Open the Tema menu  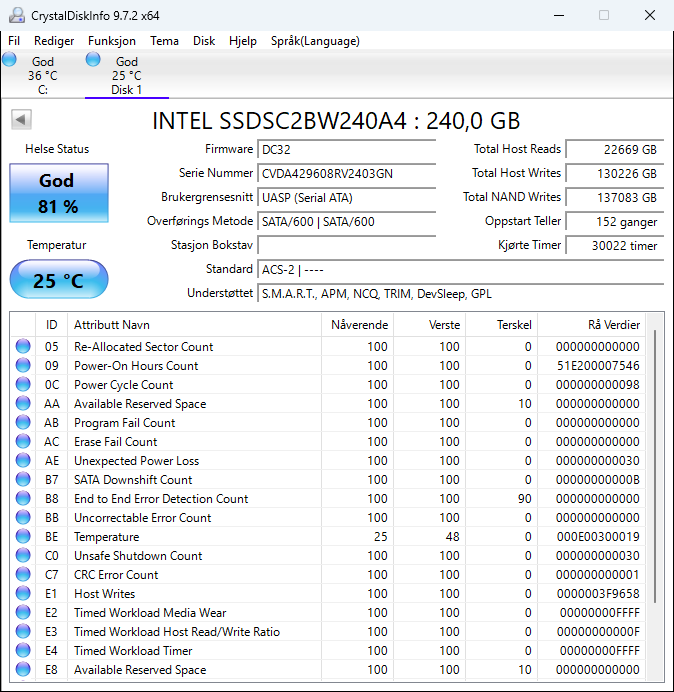click(164, 41)
